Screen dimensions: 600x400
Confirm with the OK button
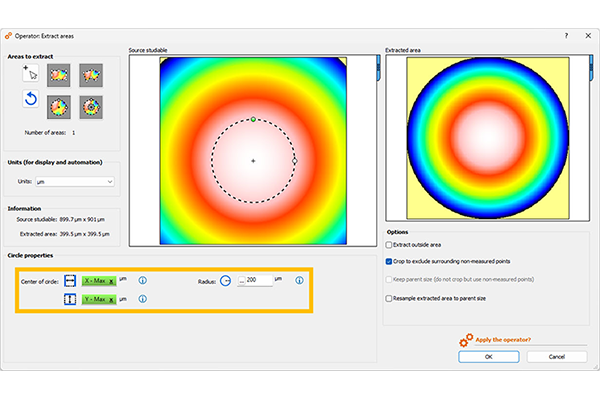coord(488,356)
